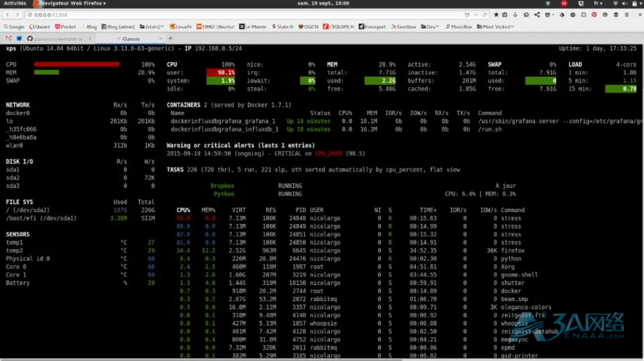Save page to Pocket toolbar icon

547,15
